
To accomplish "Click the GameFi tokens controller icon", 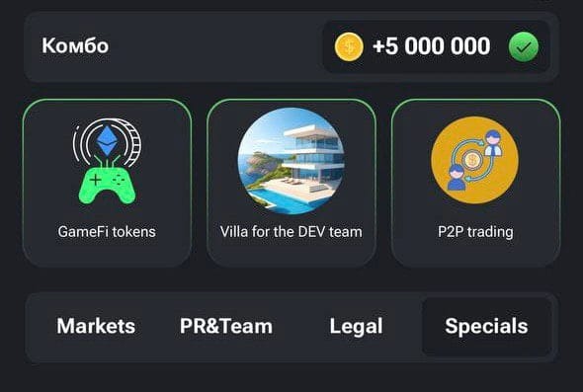I will 107,161.
